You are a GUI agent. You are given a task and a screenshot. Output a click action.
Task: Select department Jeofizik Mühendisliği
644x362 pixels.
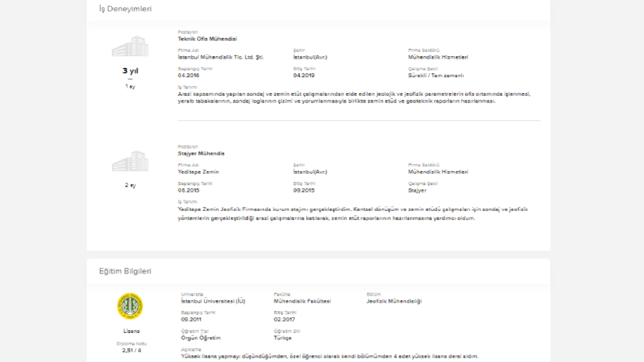[x=395, y=301]
